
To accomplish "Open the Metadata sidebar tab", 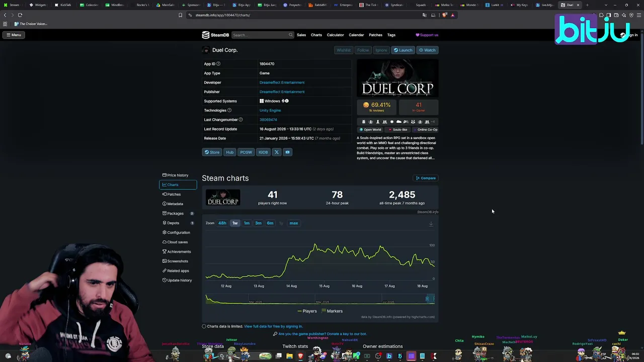I will 178,204.
